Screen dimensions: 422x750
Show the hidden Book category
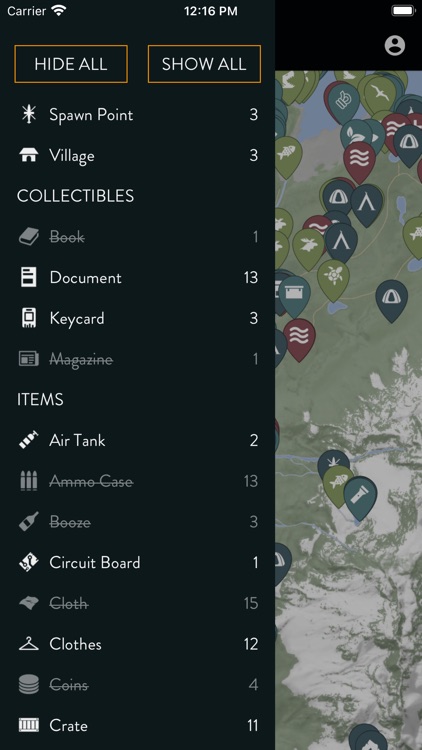137,237
